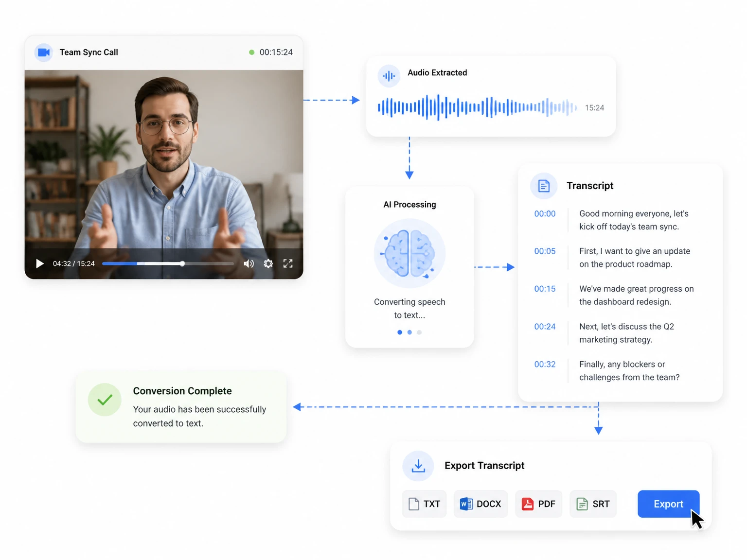Open video settings gear icon
This screenshot has width=747, height=560.
tap(268, 263)
